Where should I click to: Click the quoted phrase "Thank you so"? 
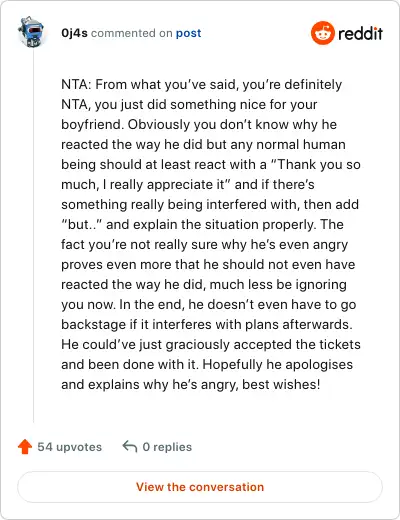319,164
